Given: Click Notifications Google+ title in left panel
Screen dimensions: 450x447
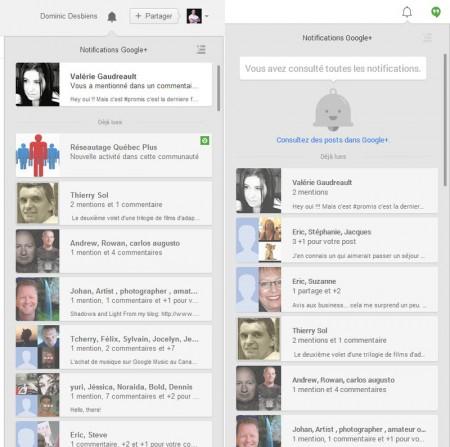Looking at the screenshot, I should [x=113, y=50].
